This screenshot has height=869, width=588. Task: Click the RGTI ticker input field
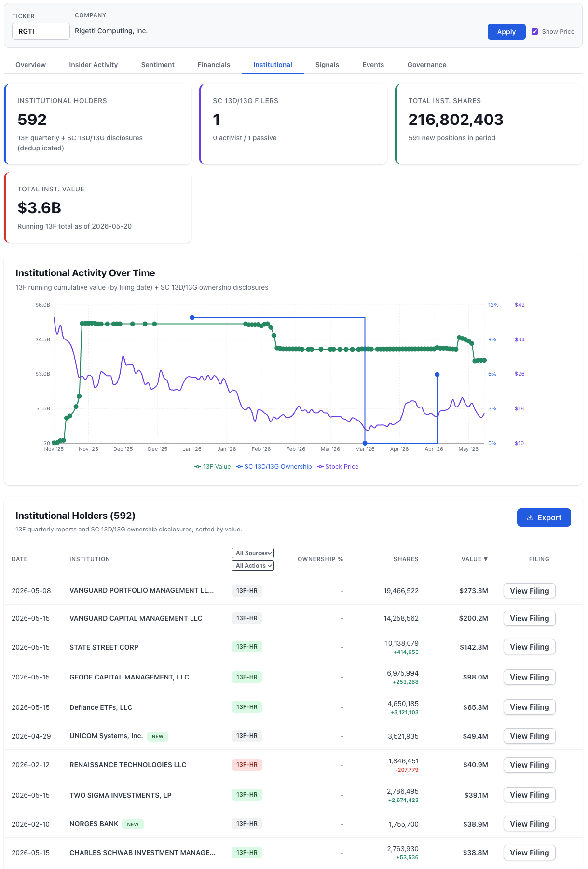point(41,31)
